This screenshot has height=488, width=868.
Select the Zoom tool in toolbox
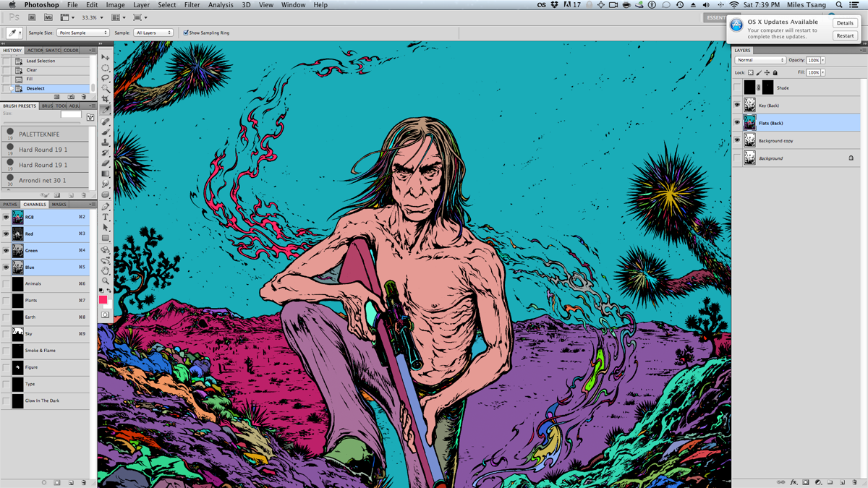pos(106,281)
